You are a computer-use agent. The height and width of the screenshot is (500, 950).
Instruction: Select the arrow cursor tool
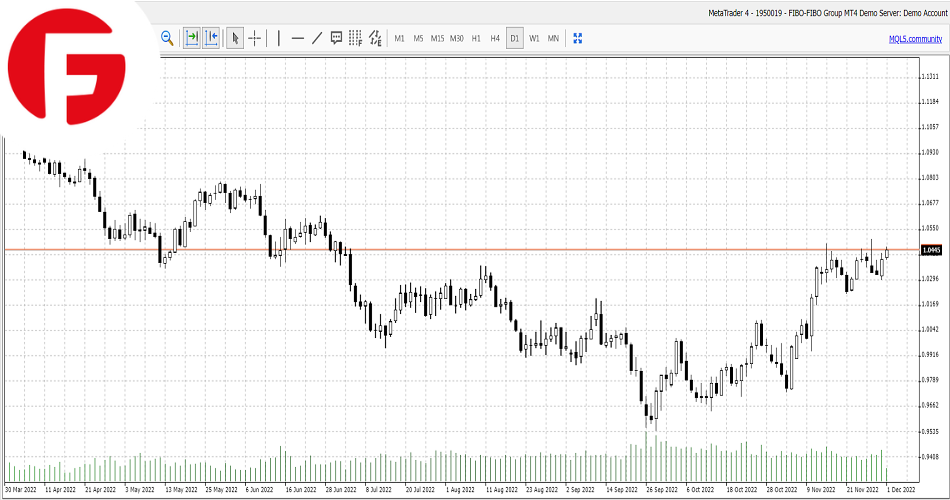point(235,38)
